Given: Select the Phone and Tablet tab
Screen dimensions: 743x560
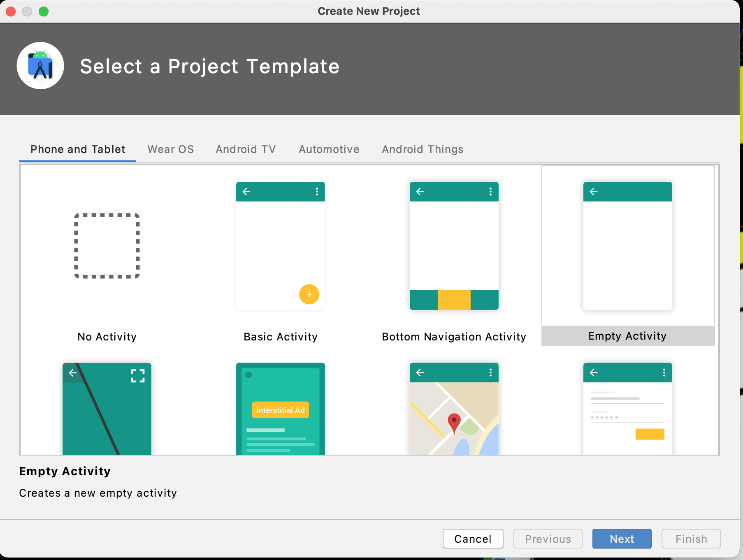Looking at the screenshot, I should pyautogui.click(x=78, y=149).
